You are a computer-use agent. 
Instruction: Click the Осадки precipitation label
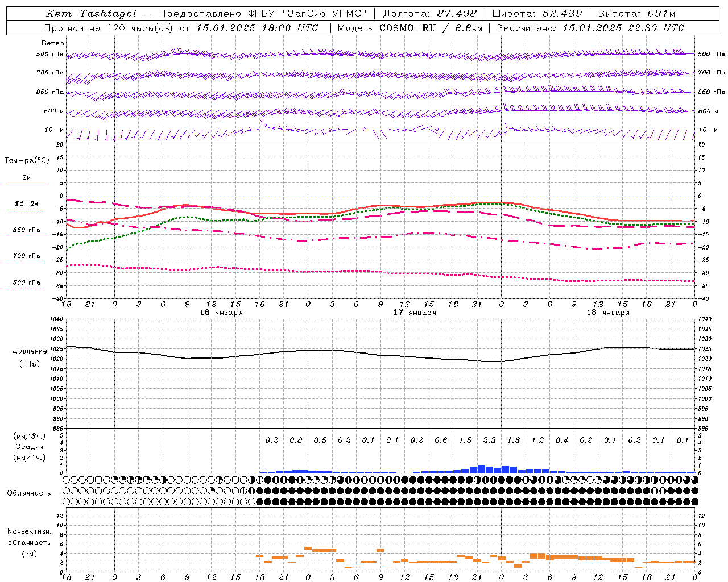[x=30, y=447]
